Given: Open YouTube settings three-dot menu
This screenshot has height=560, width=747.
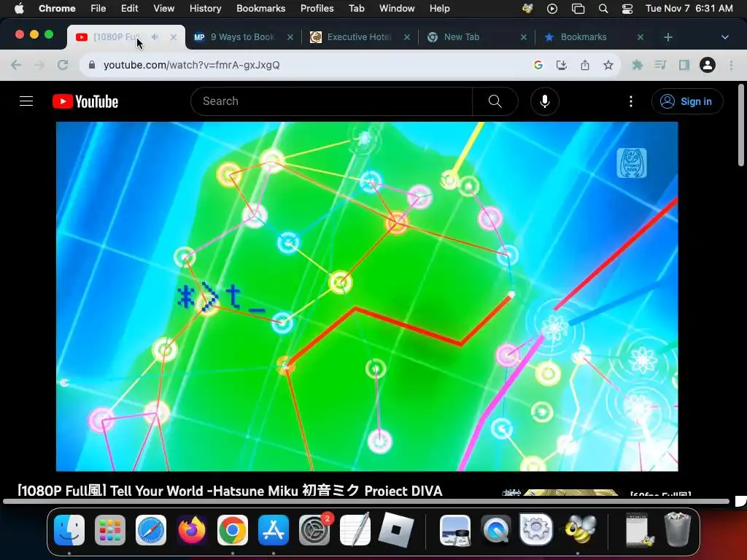Looking at the screenshot, I should tap(631, 101).
